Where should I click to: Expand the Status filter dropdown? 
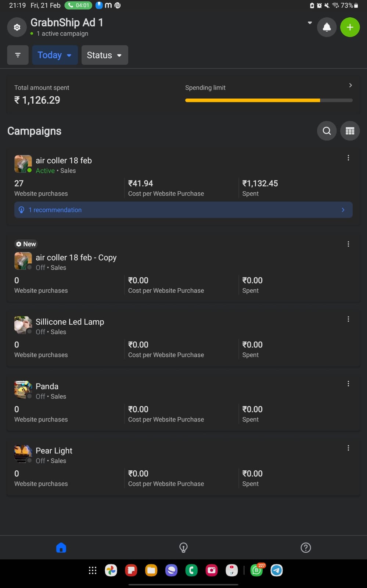105,55
